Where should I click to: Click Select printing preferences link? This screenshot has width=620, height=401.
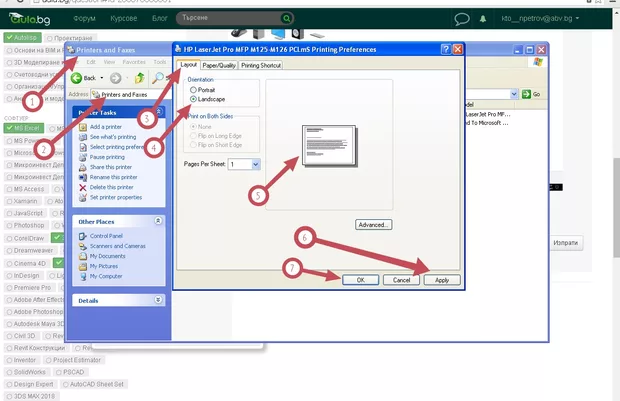pyautogui.click(x=117, y=147)
